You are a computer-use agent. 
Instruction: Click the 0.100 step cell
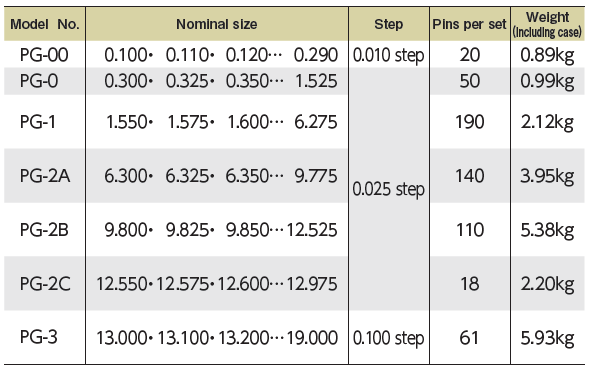pos(389,338)
